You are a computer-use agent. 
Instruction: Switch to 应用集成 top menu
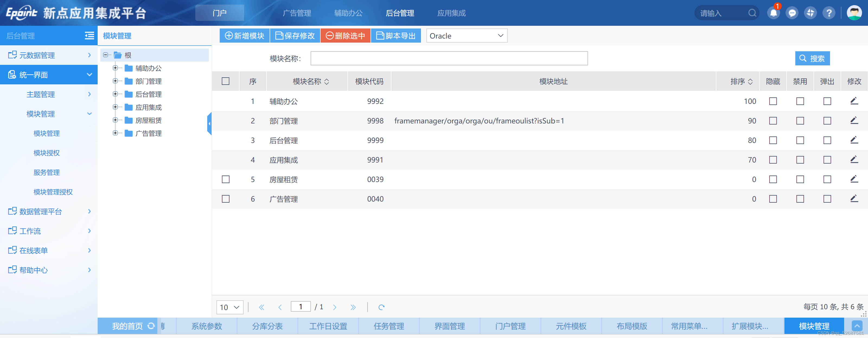click(451, 13)
